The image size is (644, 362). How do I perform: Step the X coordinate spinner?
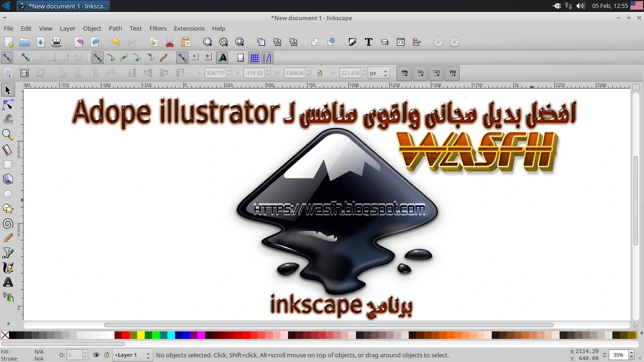[x=229, y=73]
